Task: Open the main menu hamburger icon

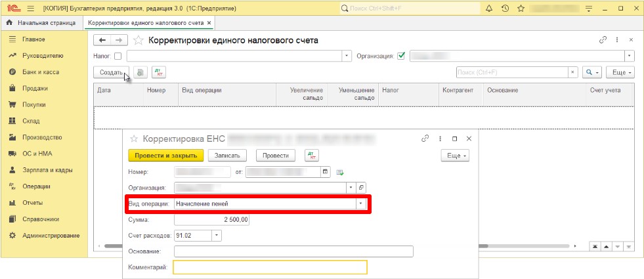Action: coord(30,9)
